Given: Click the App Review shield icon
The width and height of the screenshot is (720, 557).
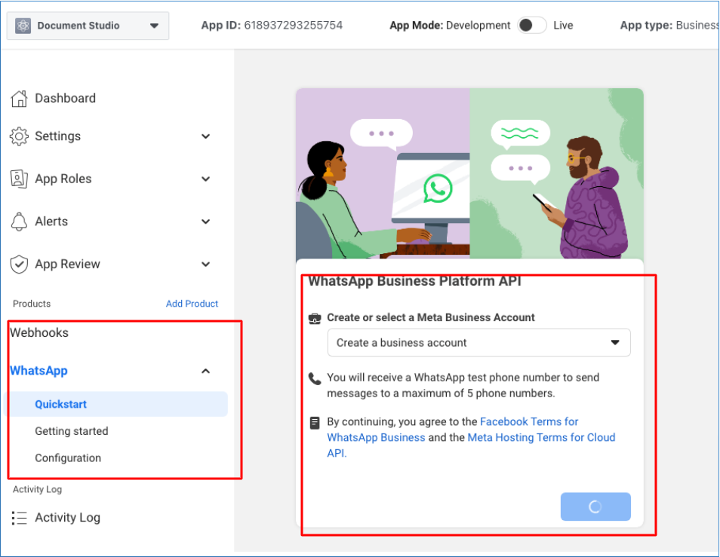Looking at the screenshot, I should (19, 264).
